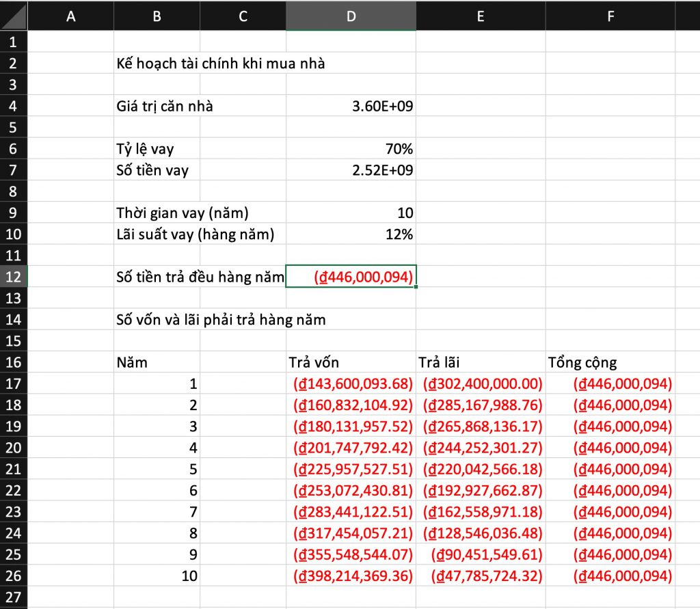Viewport: 700px width, 609px height.
Task: Select column D header
Action: click(351, 16)
